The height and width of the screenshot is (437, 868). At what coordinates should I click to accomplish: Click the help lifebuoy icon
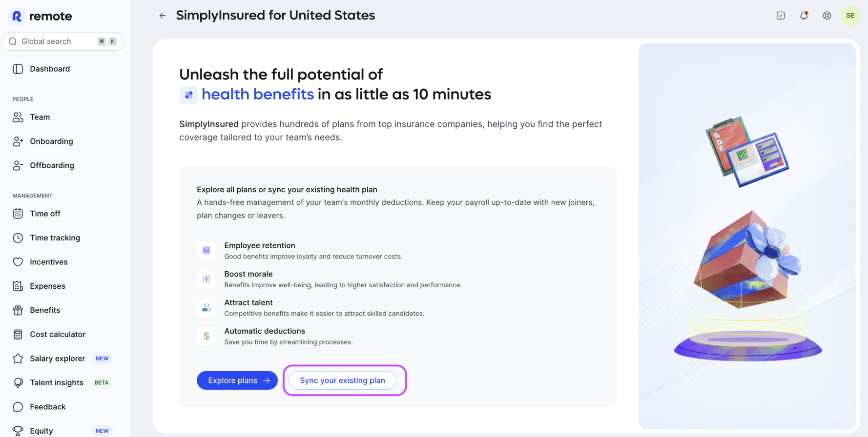coord(827,16)
